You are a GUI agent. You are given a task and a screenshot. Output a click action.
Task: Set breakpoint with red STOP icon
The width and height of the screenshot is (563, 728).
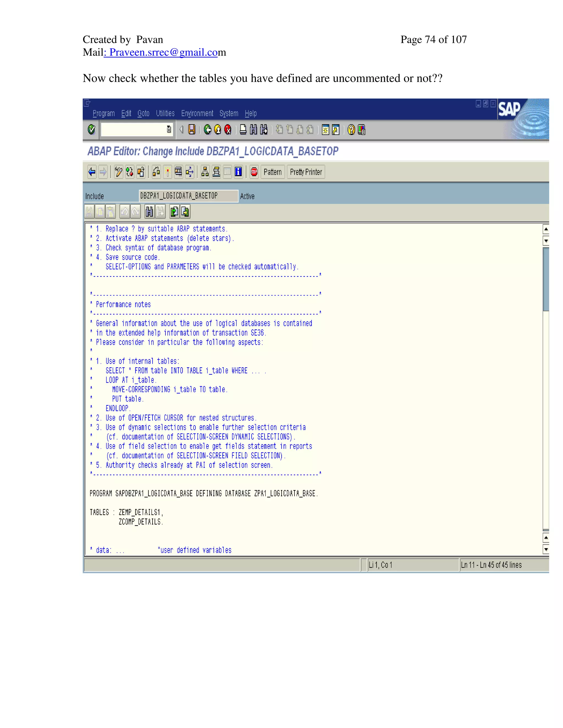[x=254, y=172]
